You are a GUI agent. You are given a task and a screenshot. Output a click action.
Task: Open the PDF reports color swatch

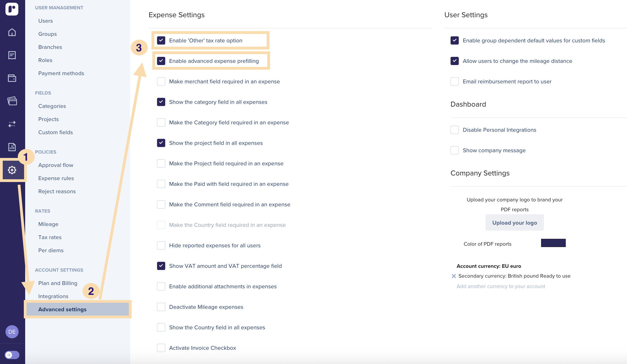click(x=553, y=243)
